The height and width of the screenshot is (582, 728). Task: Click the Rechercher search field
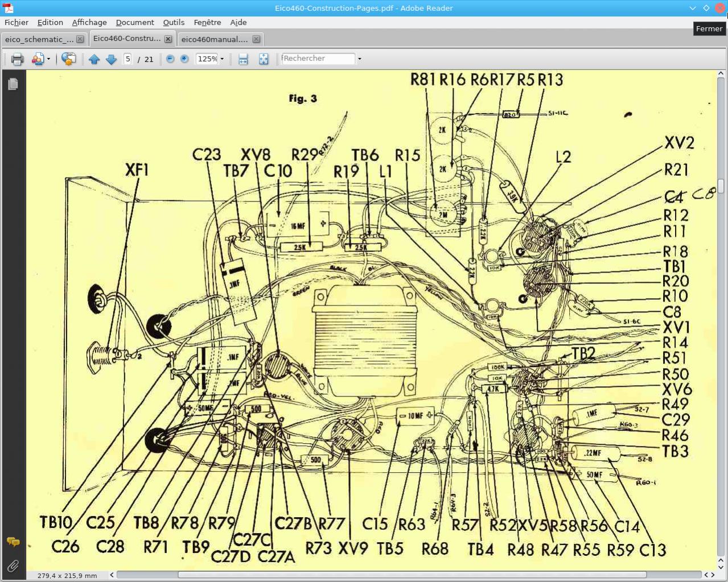click(318, 59)
